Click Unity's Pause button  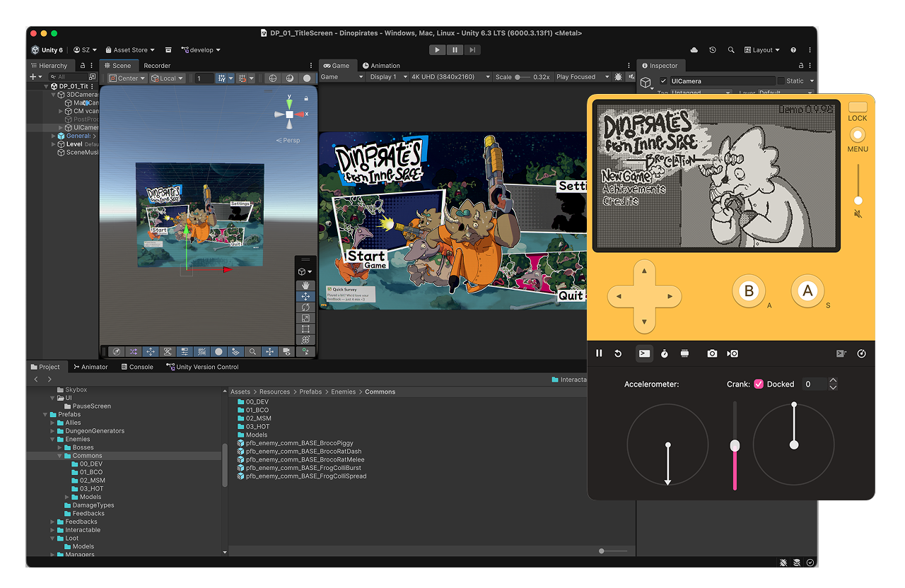tap(455, 49)
